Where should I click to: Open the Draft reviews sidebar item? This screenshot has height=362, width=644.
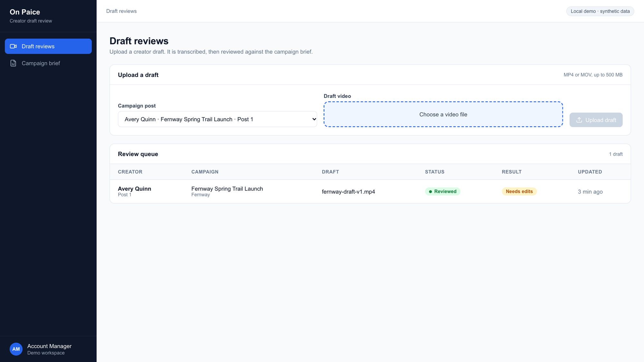coord(48,46)
